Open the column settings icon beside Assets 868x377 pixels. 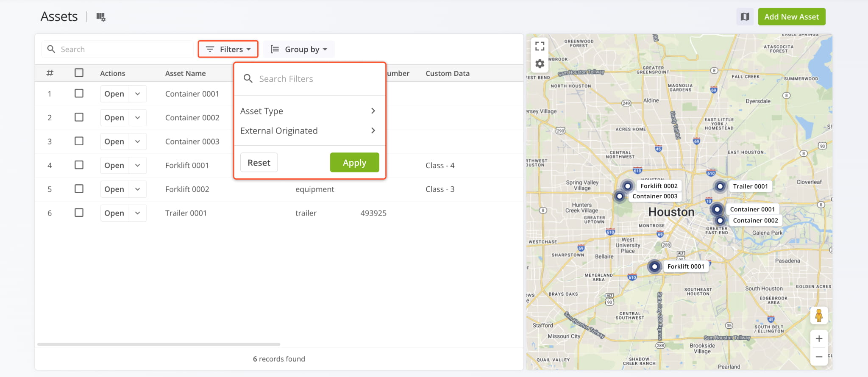[x=100, y=17]
